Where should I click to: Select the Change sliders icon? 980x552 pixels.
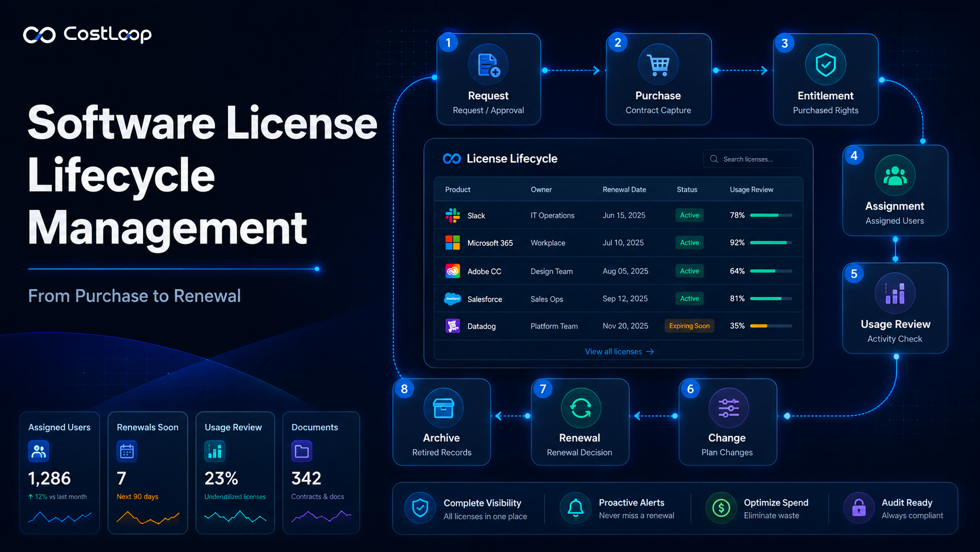(729, 408)
